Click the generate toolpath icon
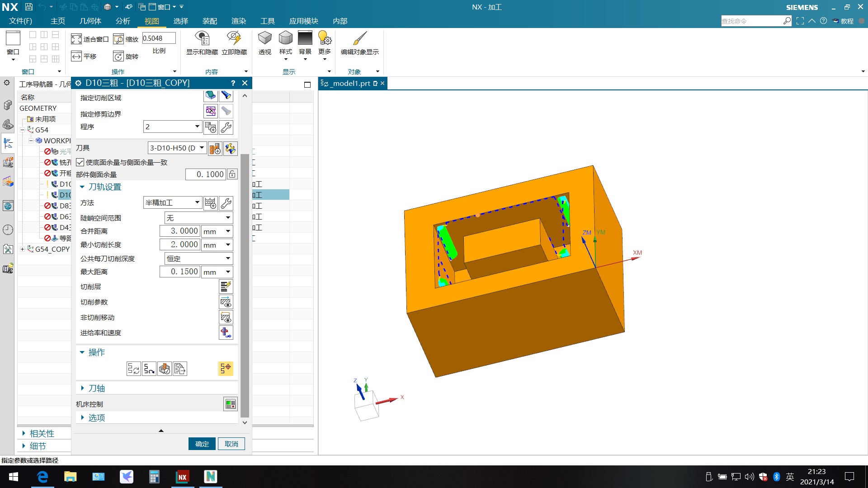 click(x=134, y=369)
